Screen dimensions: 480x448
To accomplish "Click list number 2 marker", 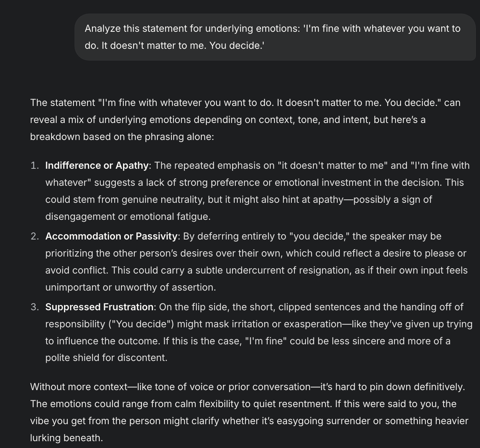I will click(x=35, y=236).
